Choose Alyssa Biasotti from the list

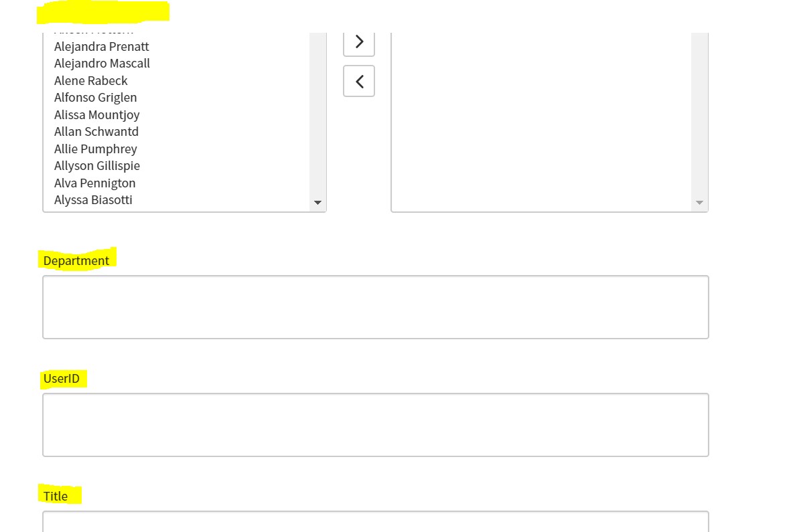pos(93,200)
